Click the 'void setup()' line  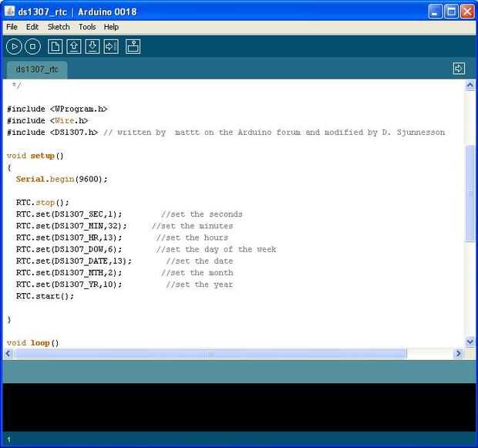coord(35,156)
